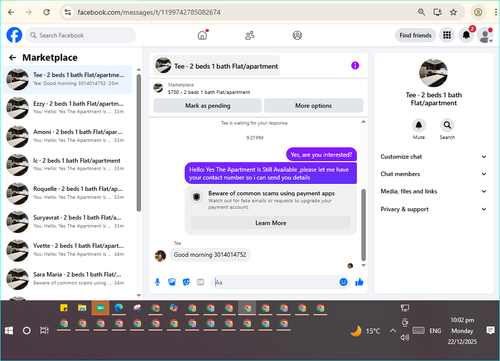The width and height of the screenshot is (500, 361).
Task: Open the ENG language indicator
Action: tap(435, 331)
